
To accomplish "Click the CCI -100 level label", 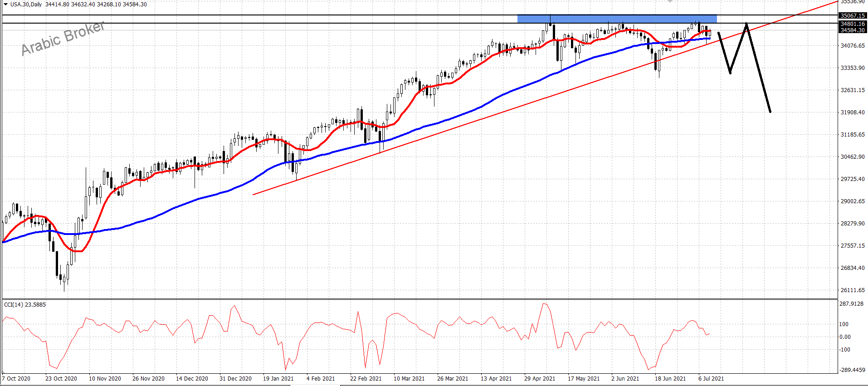I will [844, 350].
